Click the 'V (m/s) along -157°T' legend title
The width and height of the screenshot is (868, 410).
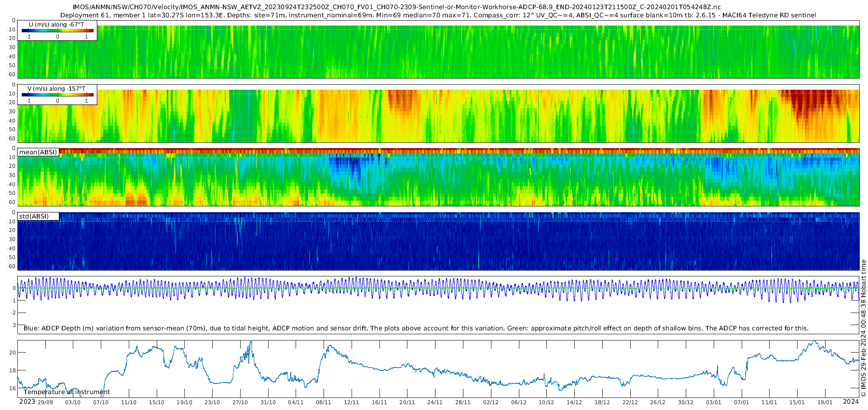[x=56, y=88]
